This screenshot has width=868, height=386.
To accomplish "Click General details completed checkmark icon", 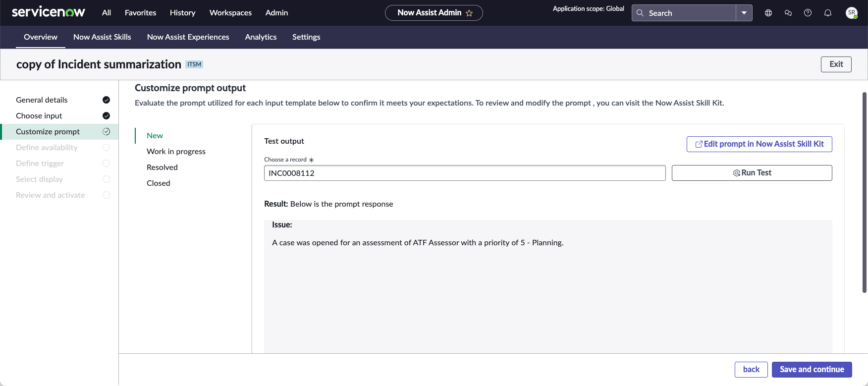I will [106, 100].
